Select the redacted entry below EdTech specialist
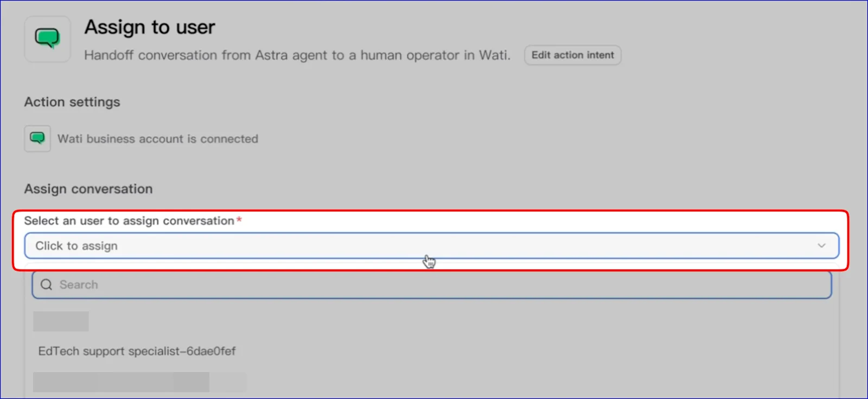The width and height of the screenshot is (868, 399). [x=120, y=381]
